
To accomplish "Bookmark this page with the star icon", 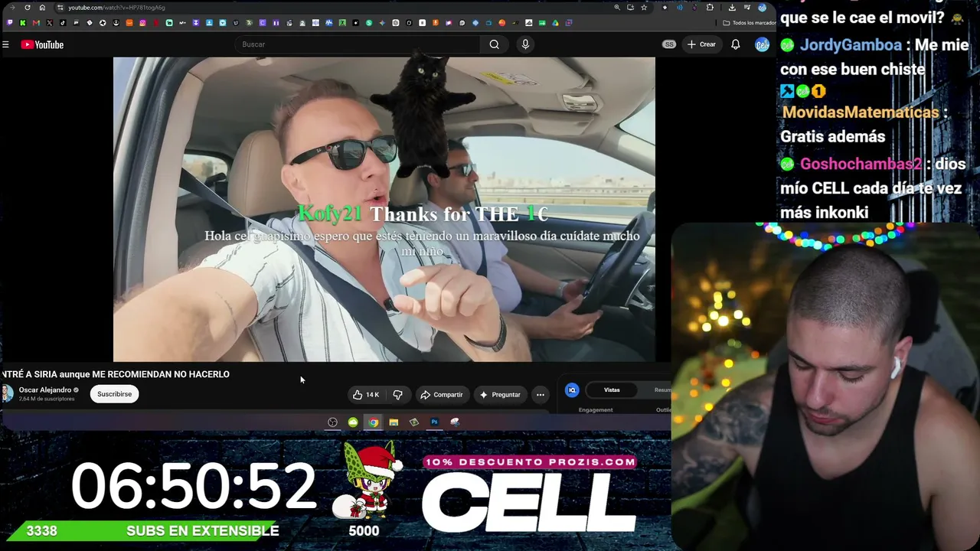I will click(x=644, y=8).
